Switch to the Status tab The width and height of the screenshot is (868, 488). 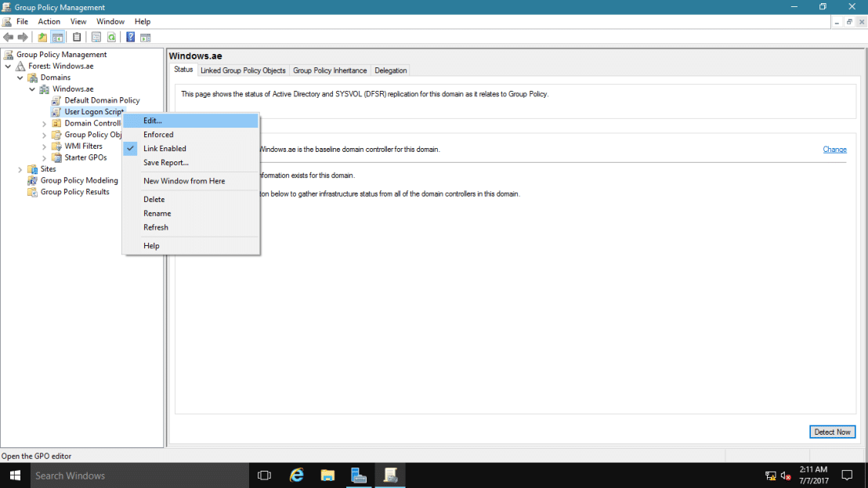click(183, 70)
